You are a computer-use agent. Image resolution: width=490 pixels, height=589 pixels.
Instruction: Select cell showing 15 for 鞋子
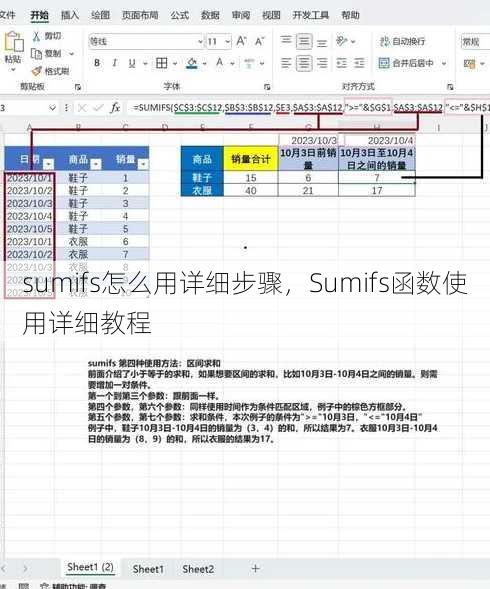tap(251, 178)
